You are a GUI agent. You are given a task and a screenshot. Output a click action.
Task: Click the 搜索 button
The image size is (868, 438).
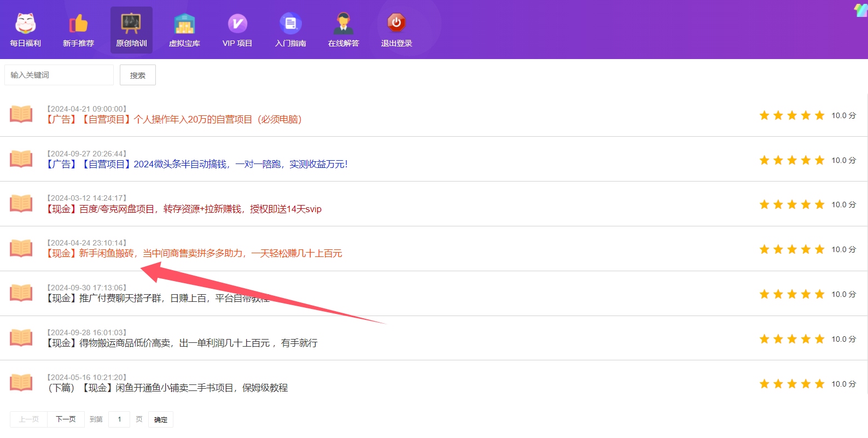click(138, 75)
